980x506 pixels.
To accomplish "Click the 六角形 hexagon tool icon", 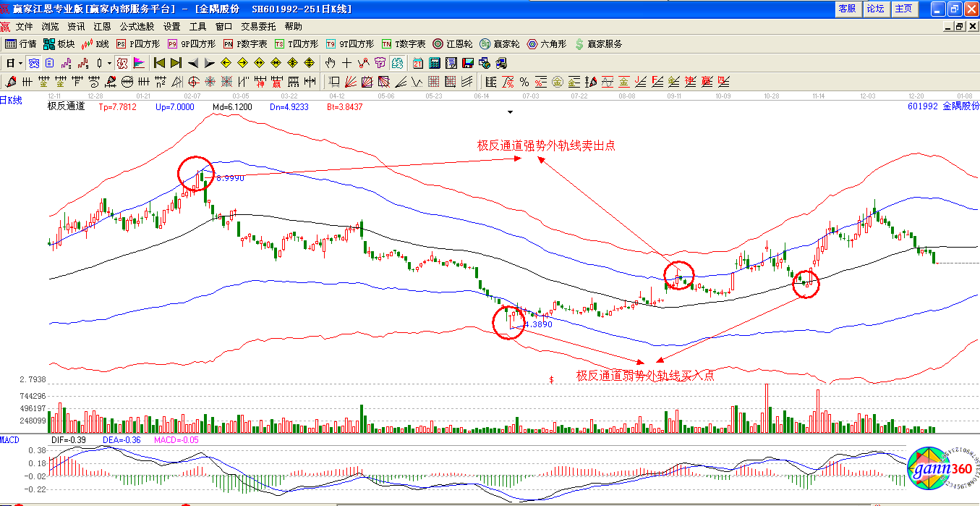I will [547, 44].
